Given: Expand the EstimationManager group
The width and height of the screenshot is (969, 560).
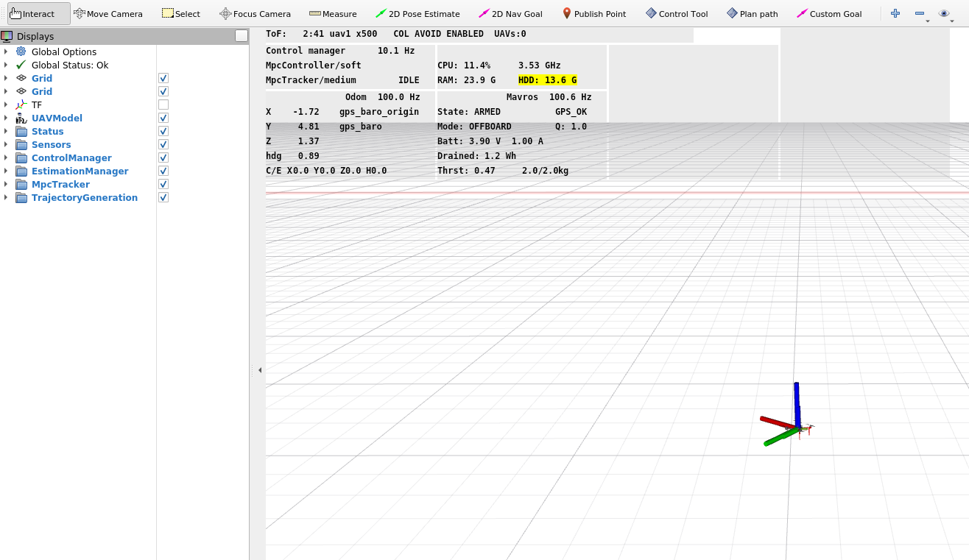Looking at the screenshot, I should point(6,171).
